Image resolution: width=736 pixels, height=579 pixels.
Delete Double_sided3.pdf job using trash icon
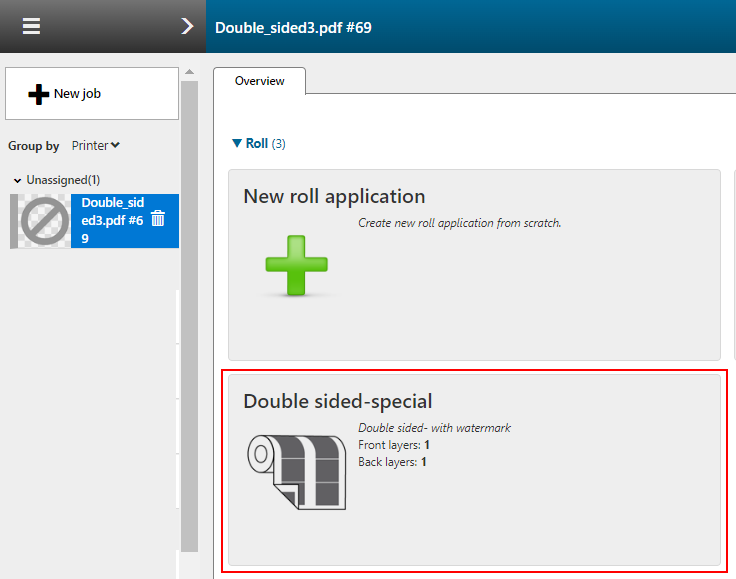click(158, 218)
